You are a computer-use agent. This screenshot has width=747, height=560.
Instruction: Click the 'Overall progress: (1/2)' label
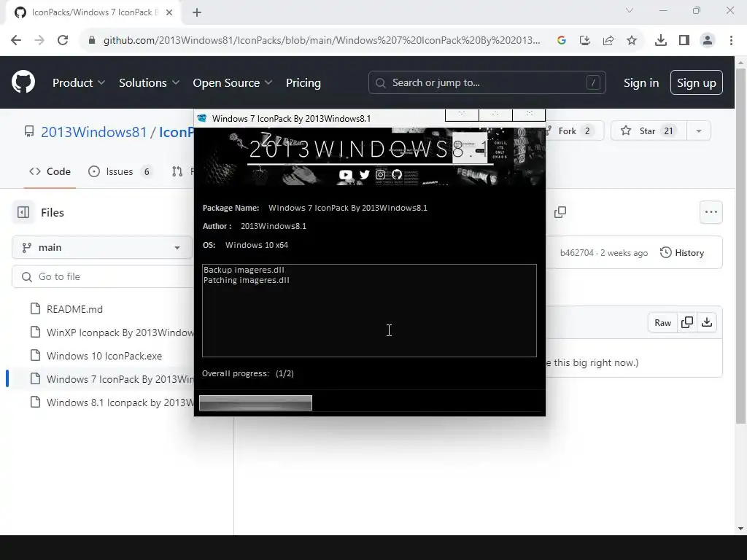click(248, 373)
